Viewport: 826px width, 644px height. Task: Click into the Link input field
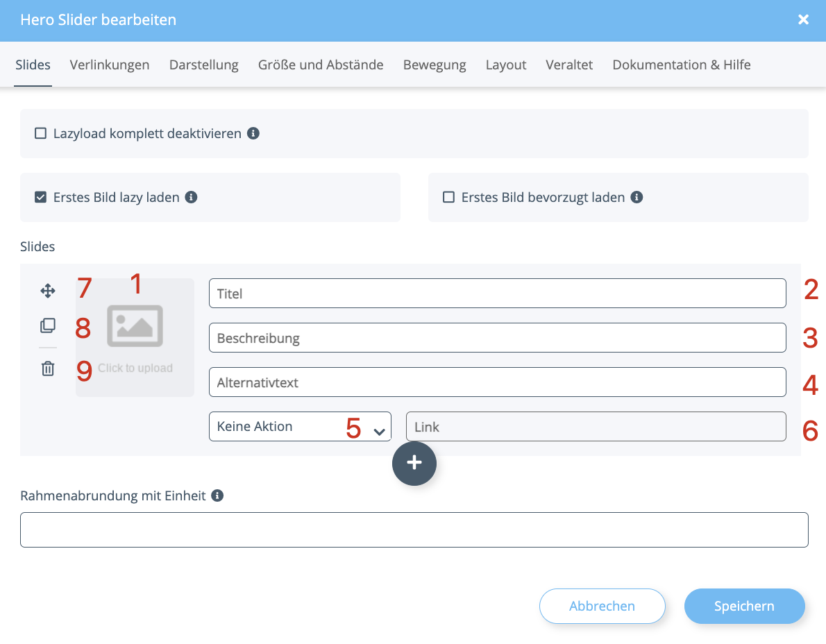pos(596,427)
